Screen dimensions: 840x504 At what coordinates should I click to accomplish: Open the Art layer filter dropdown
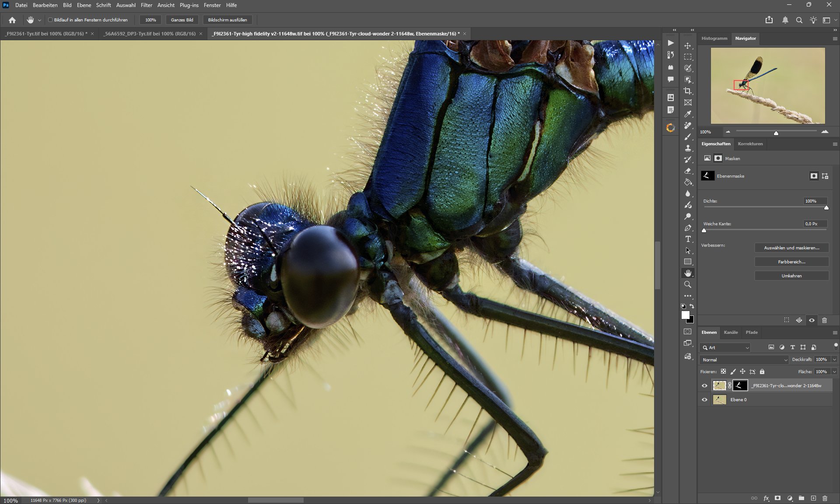726,347
